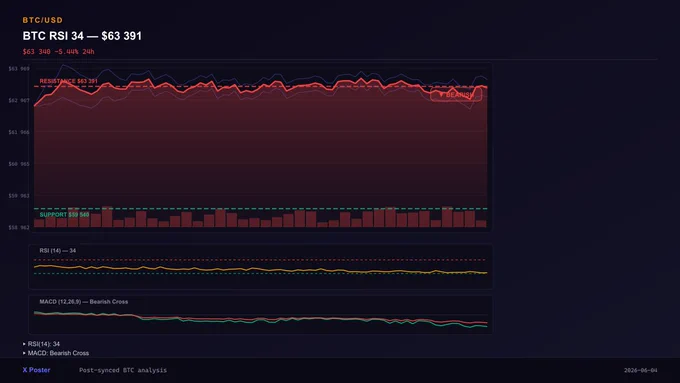Select the 'BTC RSI 34 — $63 391' headline
680x383 pixels.
coord(82,36)
